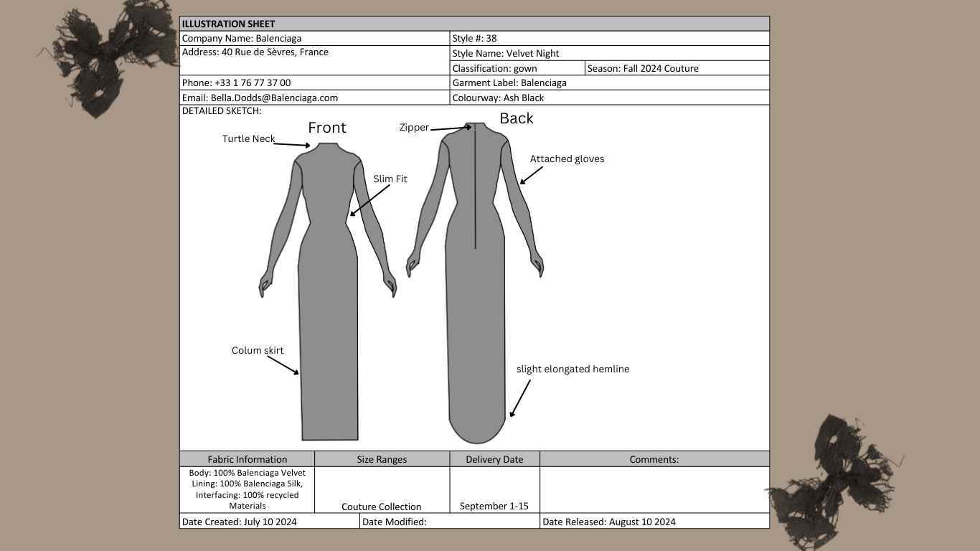Select the Season: Fall 2024 Couture cell
Screen dimensions: 980x551
[677, 68]
